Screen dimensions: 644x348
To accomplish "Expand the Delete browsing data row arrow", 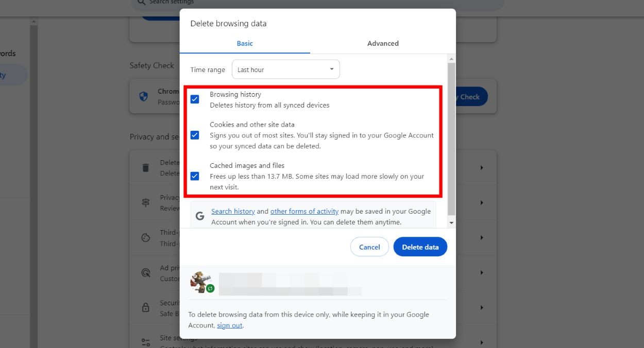I will coord(482,168).
